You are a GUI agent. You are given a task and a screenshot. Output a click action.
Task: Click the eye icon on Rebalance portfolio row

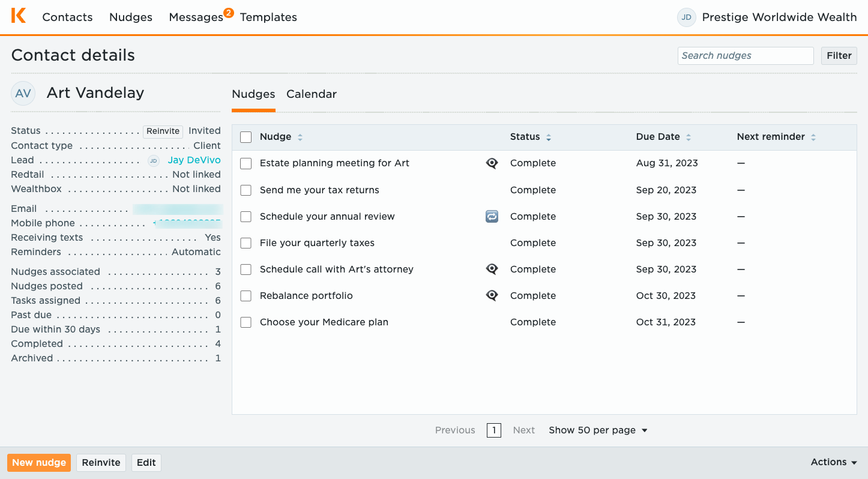coord(492,296)
